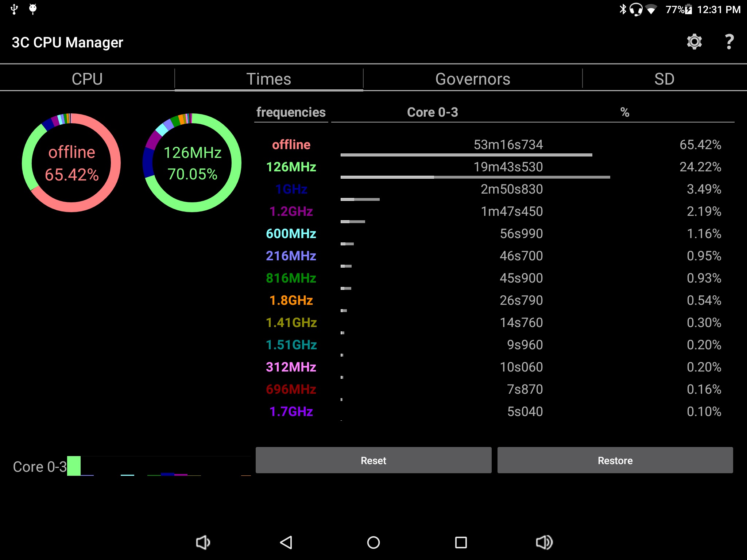The width and height of the screenshot is (747, 560).
Task: Tap the 12:31 PM clock
Action: point(719,9)
